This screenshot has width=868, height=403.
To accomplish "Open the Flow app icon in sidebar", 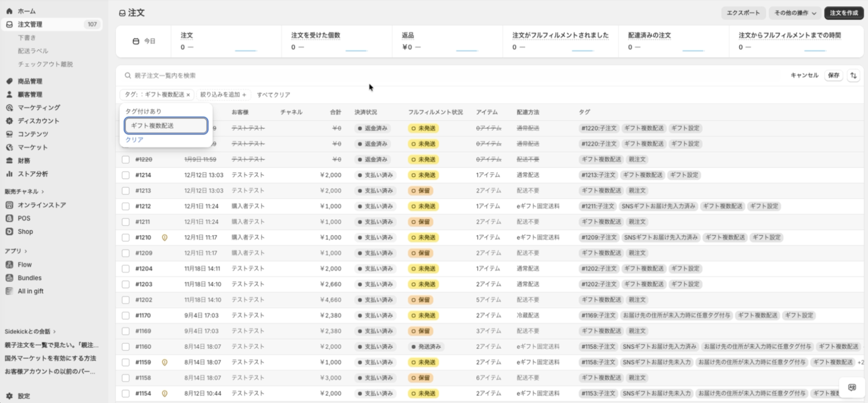I will pos(9,265).
